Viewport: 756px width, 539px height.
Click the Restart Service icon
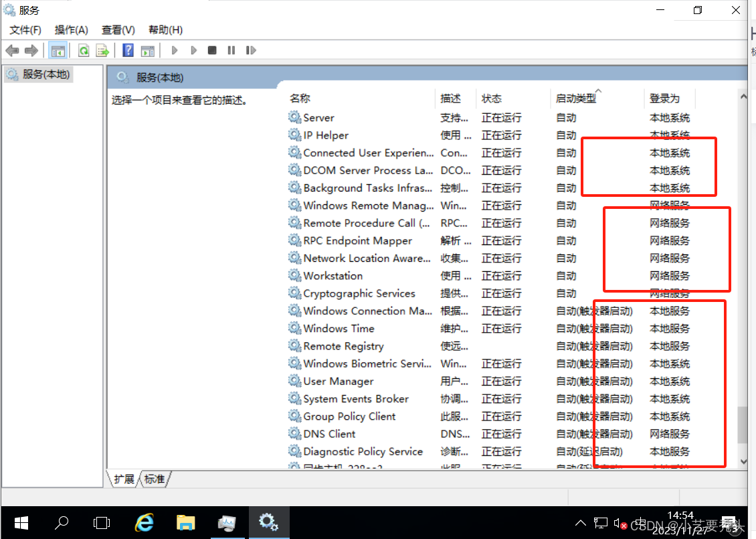(x=251, y=50)
